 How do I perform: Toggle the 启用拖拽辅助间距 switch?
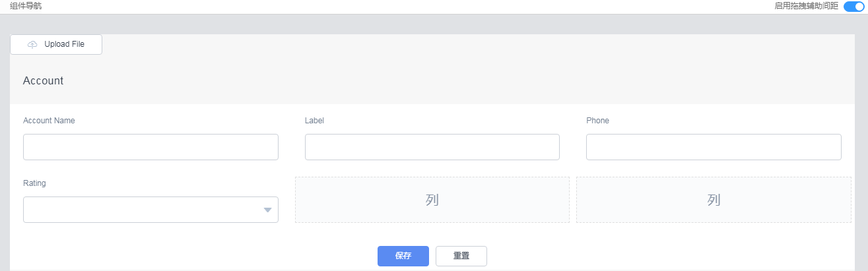[853, 6]
